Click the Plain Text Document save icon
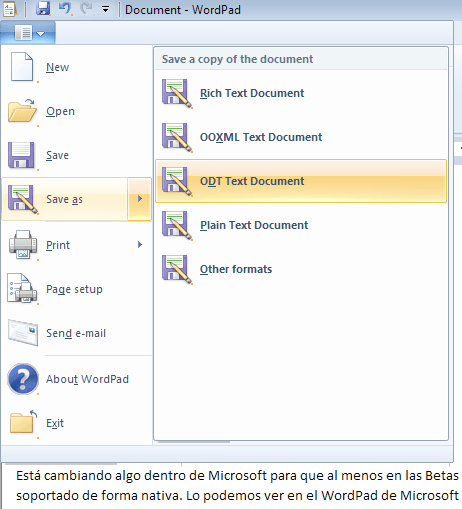This screenshot has height=509, width=462. pos(177,225)
